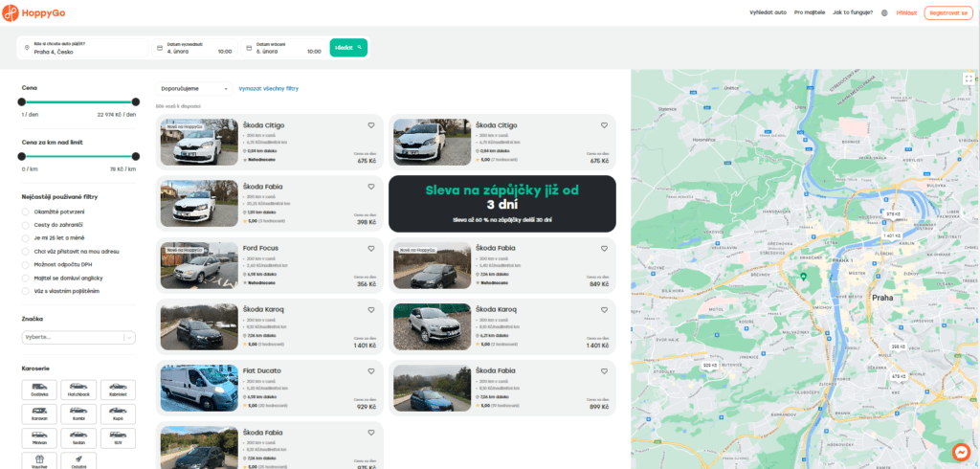This screenshot has height=469, width=980.
Task: Favorite the Fiat Ducato listing
Action: coord(370,370)
